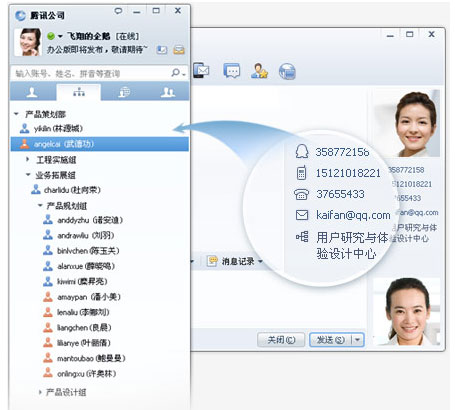Click the globe icon in chat toolbar
This screenshot has height=410, width=455.
coord(287,71)
